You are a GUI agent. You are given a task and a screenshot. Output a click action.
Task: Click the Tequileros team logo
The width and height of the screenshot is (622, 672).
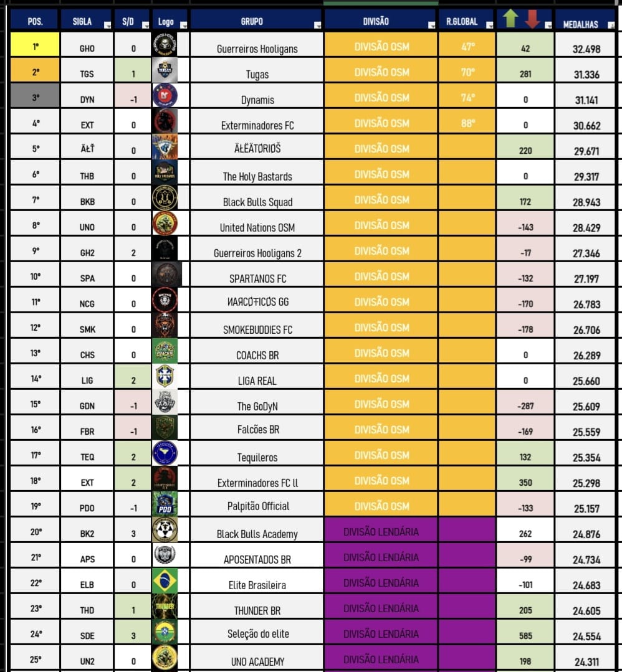click(x=165, y=453)
